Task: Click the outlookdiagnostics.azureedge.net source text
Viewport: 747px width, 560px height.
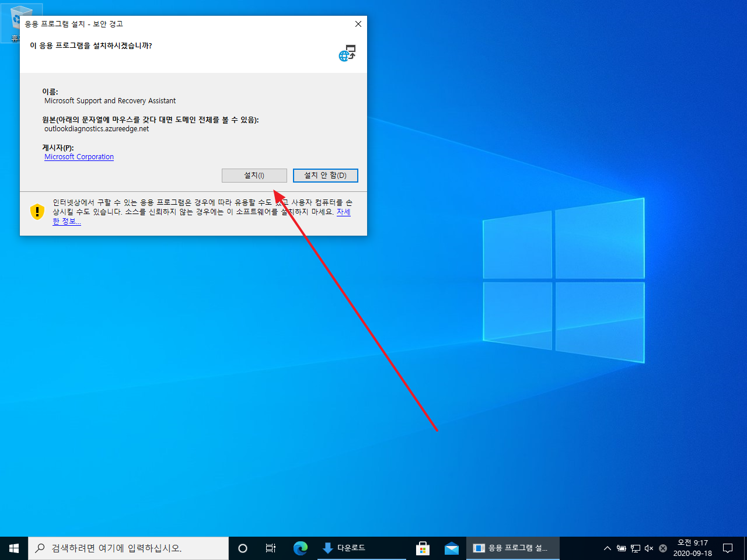Action: [x=97, y=129]
